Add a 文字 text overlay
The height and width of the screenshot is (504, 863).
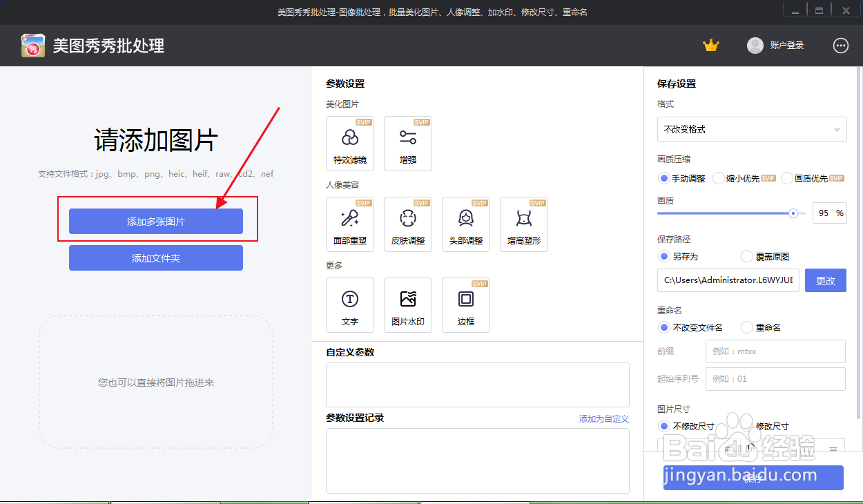[x=350, y=305]
